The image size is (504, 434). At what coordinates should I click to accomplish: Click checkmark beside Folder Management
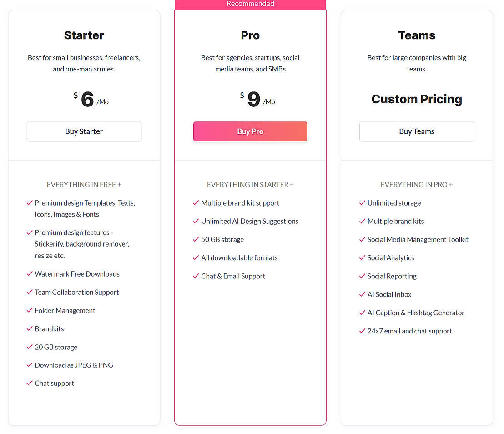click(x=30, y=310)
